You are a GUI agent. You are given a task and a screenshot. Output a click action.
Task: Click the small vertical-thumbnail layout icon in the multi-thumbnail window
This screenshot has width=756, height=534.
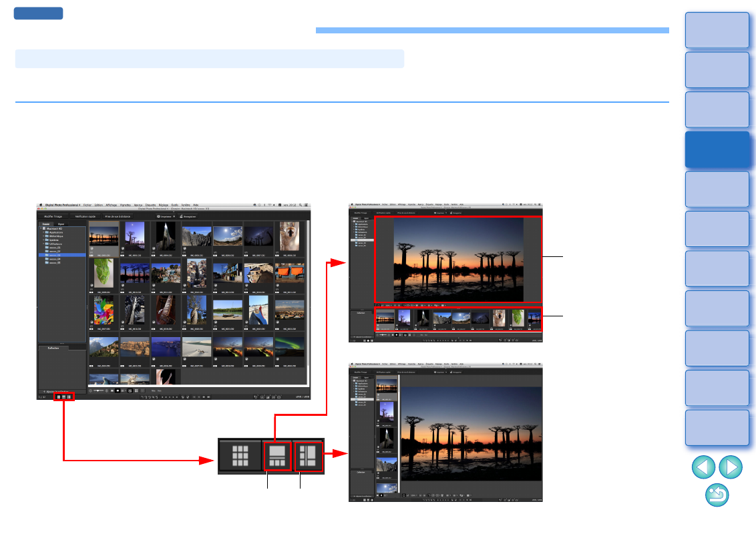point(69,397)
